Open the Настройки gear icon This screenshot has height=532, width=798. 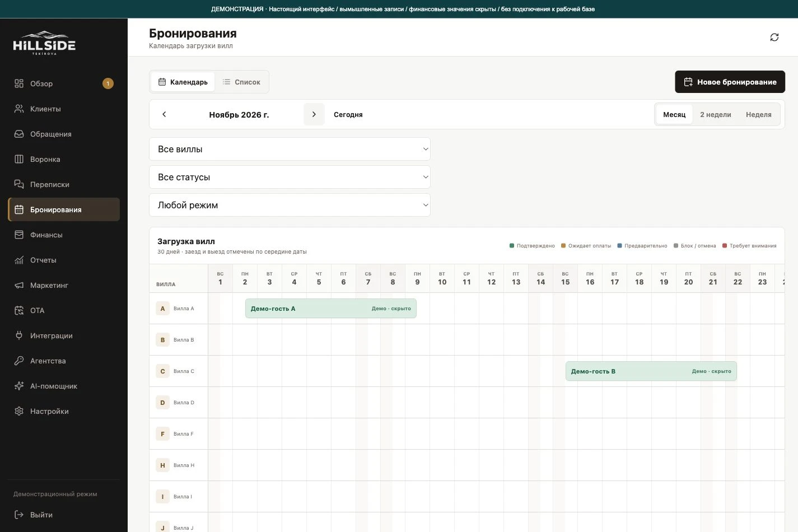point(19,411)
